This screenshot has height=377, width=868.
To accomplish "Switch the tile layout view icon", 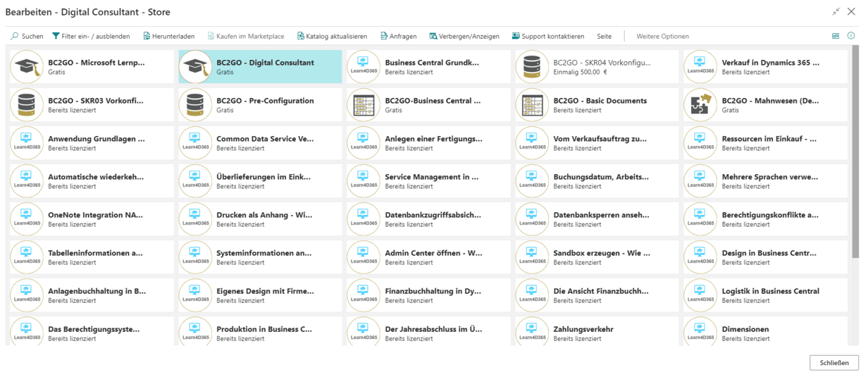I will [836, 36].
